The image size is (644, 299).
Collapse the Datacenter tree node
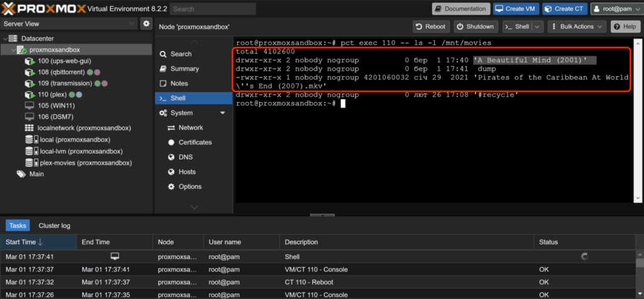tap(5, 38)
